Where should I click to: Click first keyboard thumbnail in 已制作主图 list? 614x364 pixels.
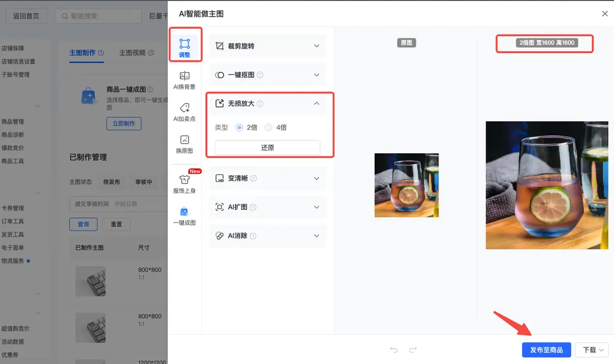click(91, 281)
